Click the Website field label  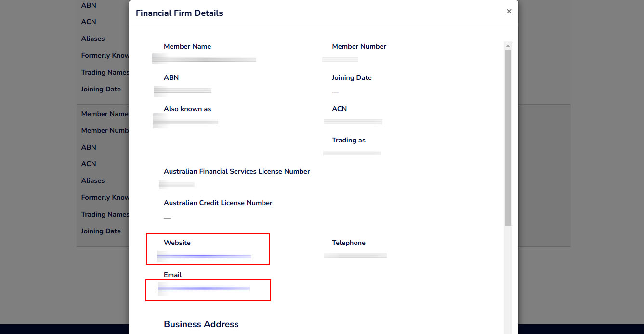coord(177,243)
